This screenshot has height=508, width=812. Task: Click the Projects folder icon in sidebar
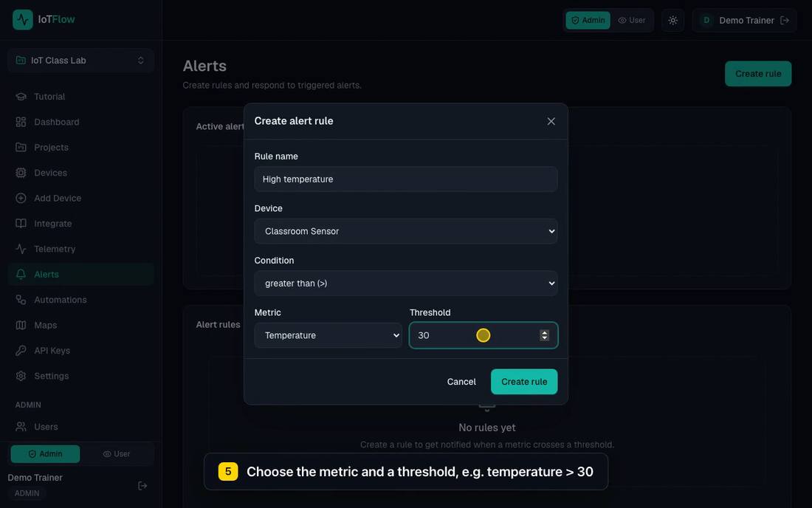pos(21,148)
